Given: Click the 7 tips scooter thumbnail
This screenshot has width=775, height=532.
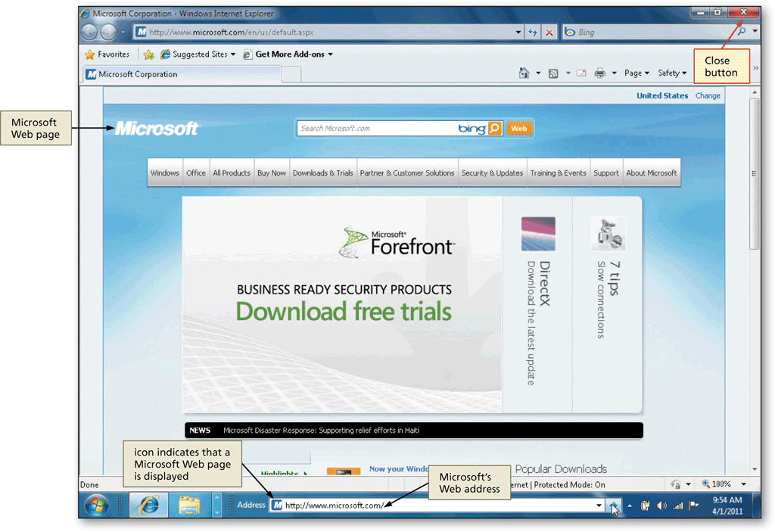Looking at the screenshot, I should [608, 233].
